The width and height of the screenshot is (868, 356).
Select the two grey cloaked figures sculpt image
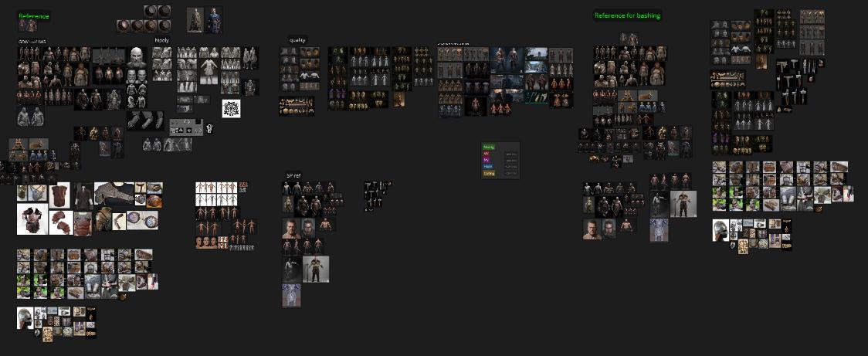pos(30,117)
